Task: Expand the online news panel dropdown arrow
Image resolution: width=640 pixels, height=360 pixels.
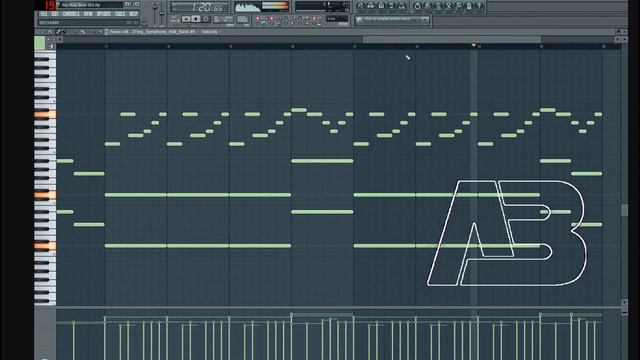Action: (x=424, y=20)
